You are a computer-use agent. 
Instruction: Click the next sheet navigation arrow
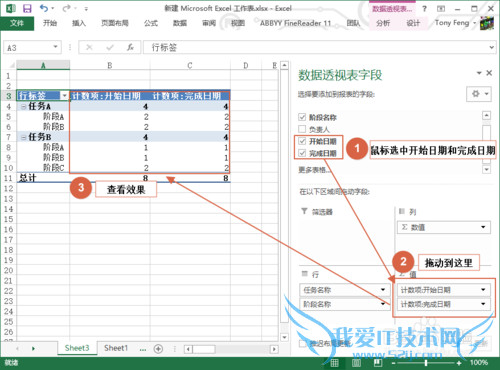tap(33, 349)
